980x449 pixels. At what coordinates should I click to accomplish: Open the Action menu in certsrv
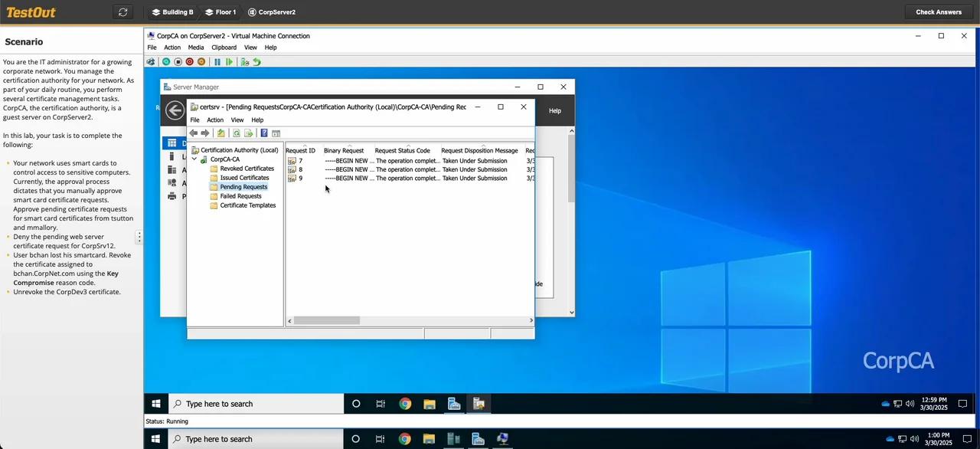tap(214, 120)
